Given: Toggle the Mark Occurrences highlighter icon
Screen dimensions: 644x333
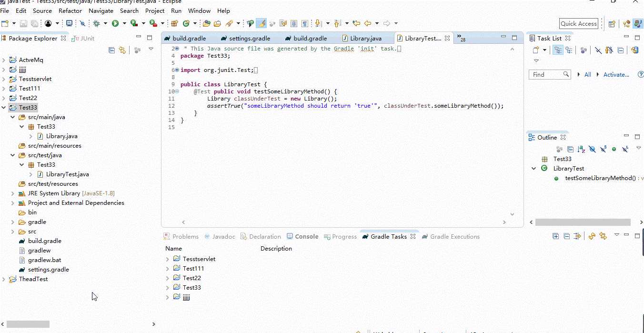Looking at the screenshot, I should (x=261, y=23).
